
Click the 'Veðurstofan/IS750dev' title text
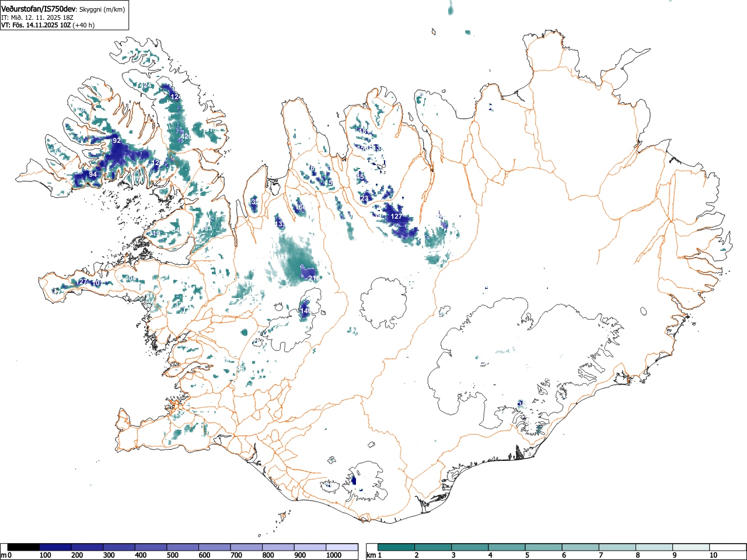[x=38, y=8]
